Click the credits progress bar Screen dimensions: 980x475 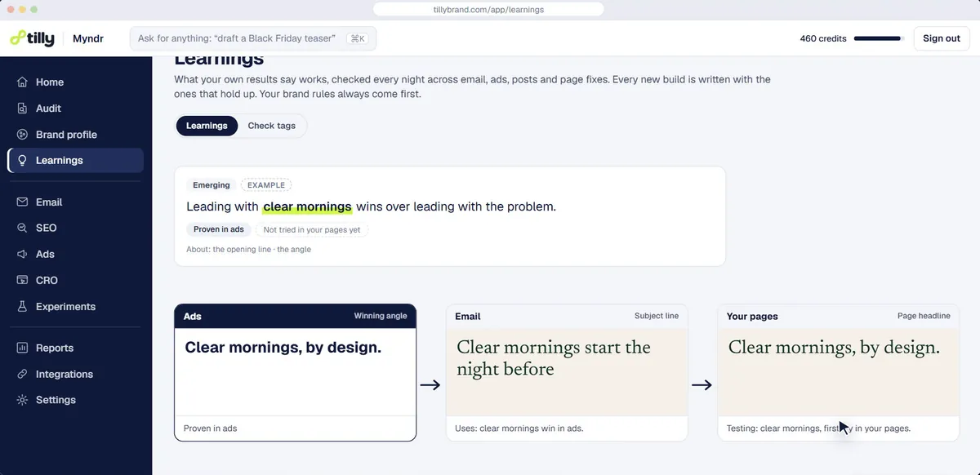click(879, 38)
